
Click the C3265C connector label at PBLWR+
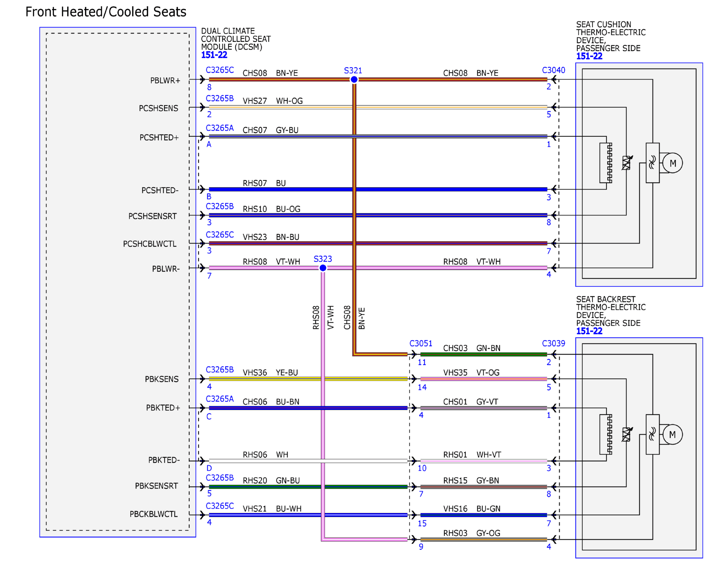pos(220,70)
